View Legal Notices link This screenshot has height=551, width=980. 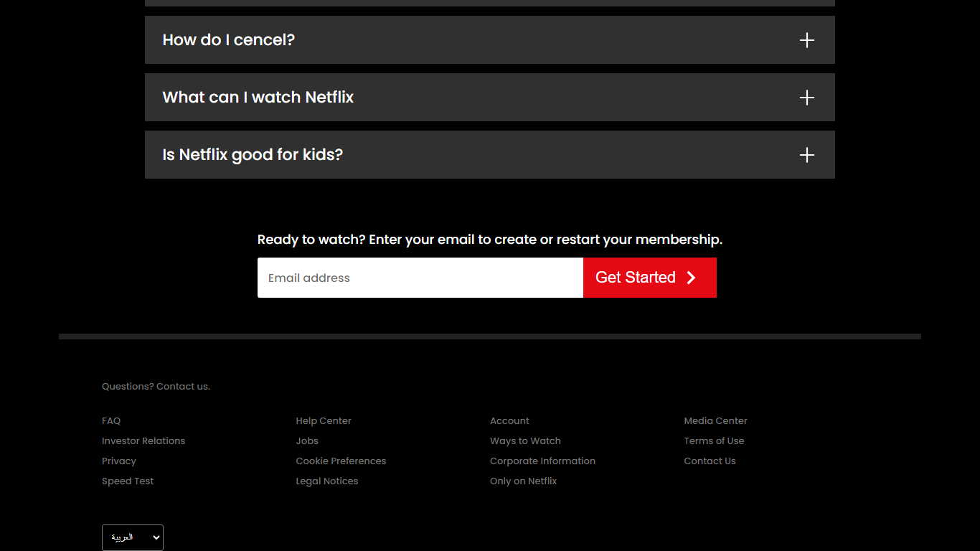point(327,481)
